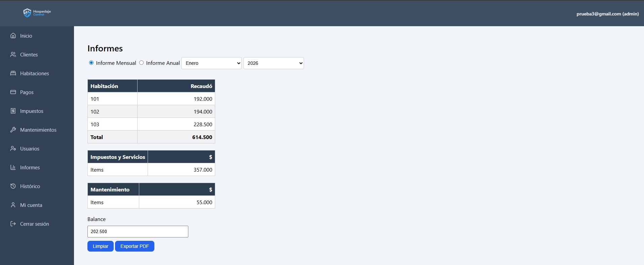Click the bar chart icon for Informes
The image size is (644, 265).
tap(13, 167)
